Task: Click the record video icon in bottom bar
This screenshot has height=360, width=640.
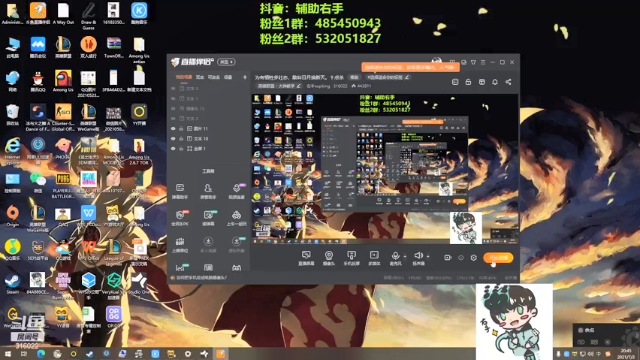Action: [447, 258]
